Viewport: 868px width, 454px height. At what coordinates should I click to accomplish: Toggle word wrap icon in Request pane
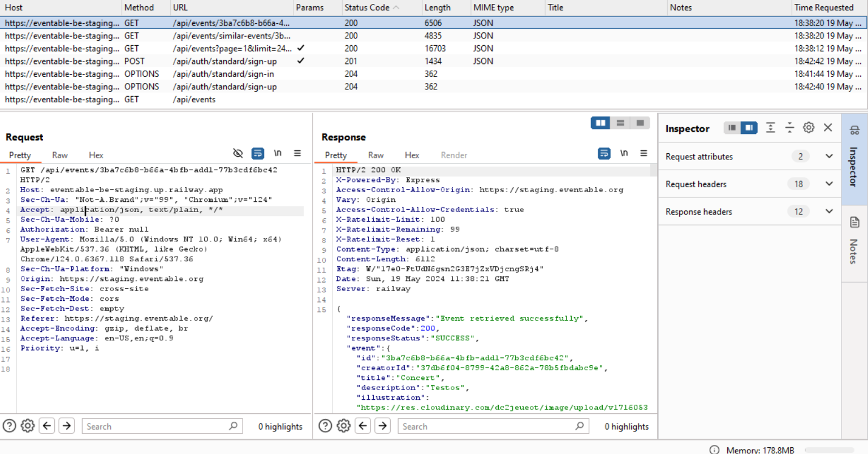tap(257, 153)
